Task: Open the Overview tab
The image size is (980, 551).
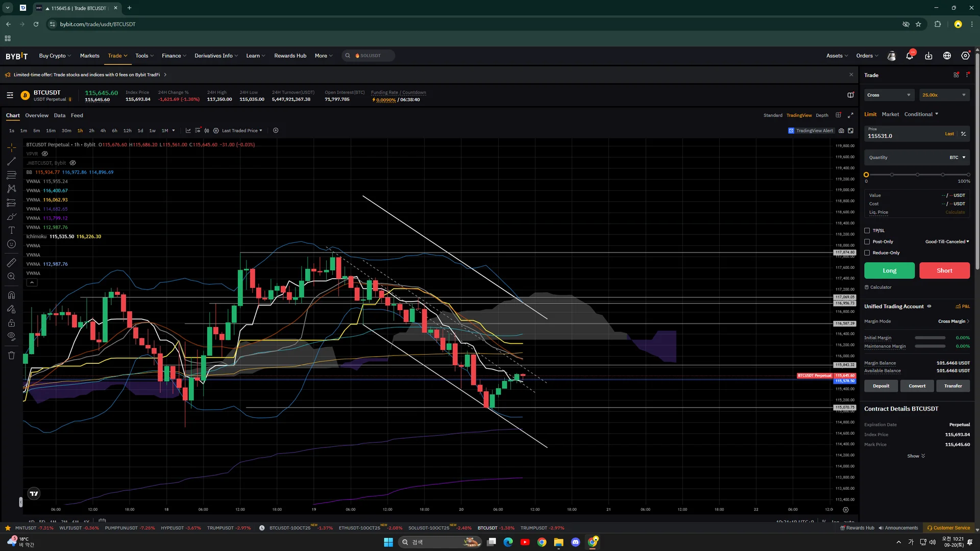Action: (x=37, y=115)
